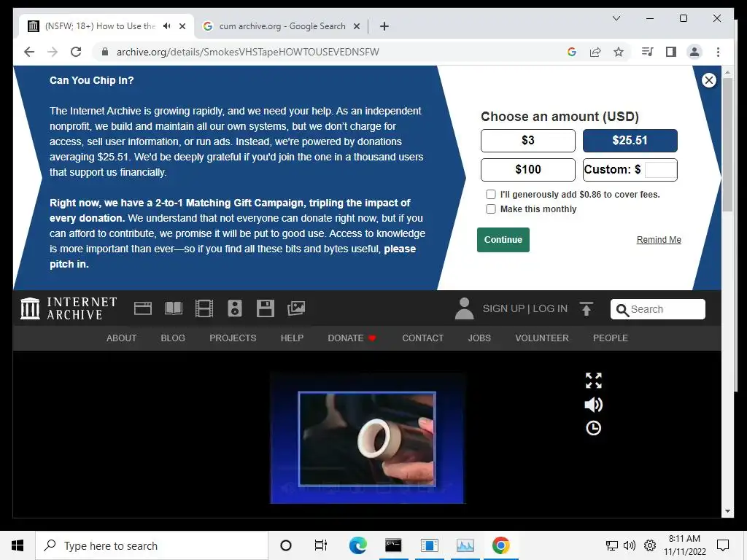Open the notification center icon
Image resolution: width=747 pixels, height=560 pixels.
(x=723, y=545)
